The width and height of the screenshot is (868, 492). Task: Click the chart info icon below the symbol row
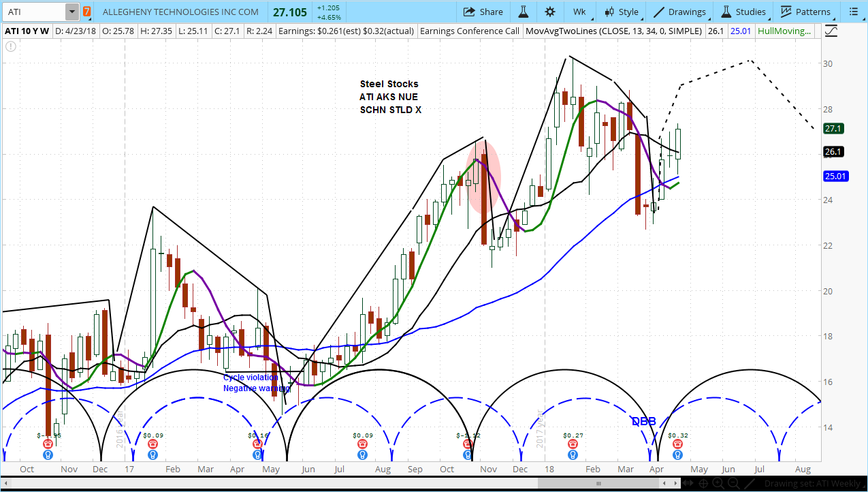pos(10,46)
